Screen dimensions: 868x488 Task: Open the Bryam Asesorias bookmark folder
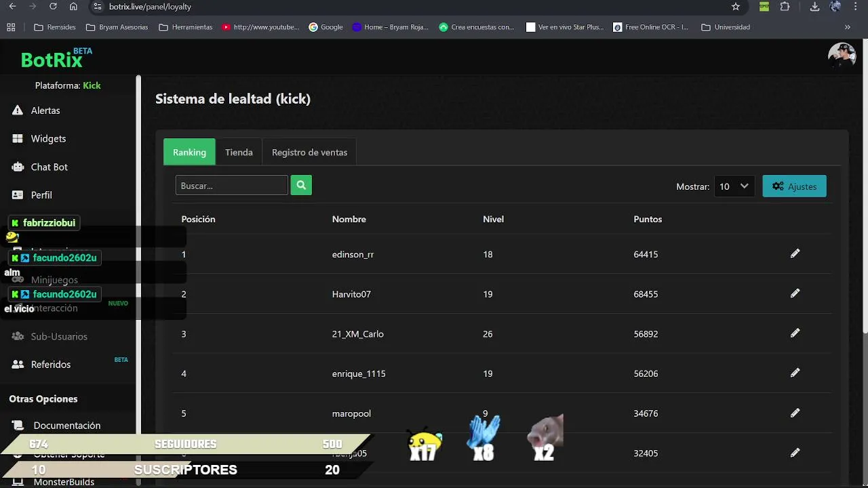pyautogui.click(x=117, y=27)
